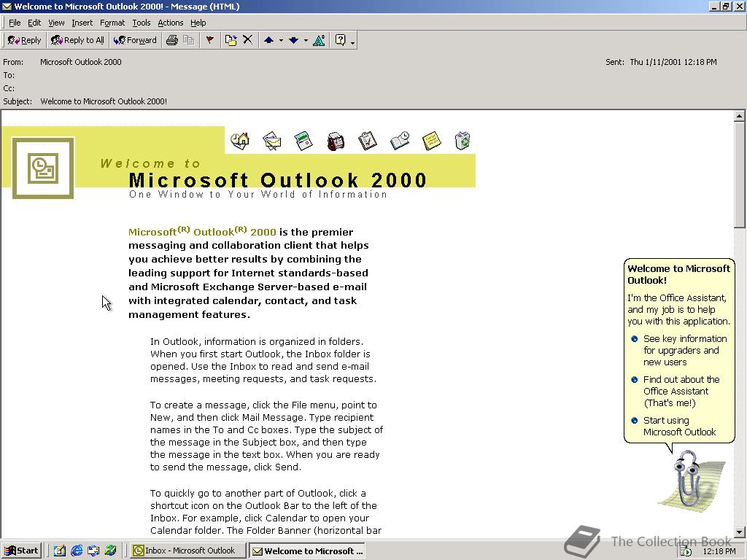This screenshot has height=560, width=747.
Task: Open Previous Item dropdown arrow
Action: coord(281,41)
